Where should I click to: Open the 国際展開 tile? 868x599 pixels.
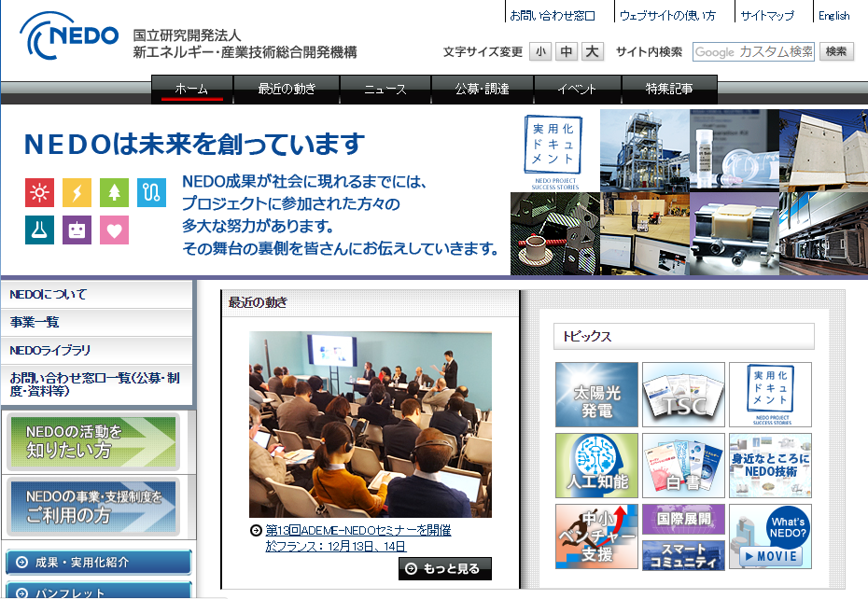click(x=683, y=519)
